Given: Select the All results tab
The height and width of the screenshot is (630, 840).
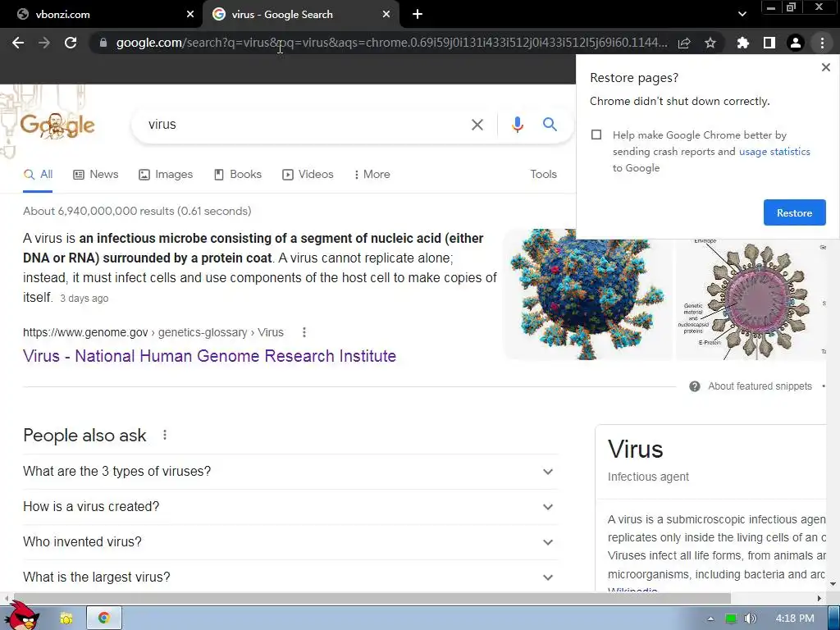Looking at the screenshot, I should [x=38, y=175].
